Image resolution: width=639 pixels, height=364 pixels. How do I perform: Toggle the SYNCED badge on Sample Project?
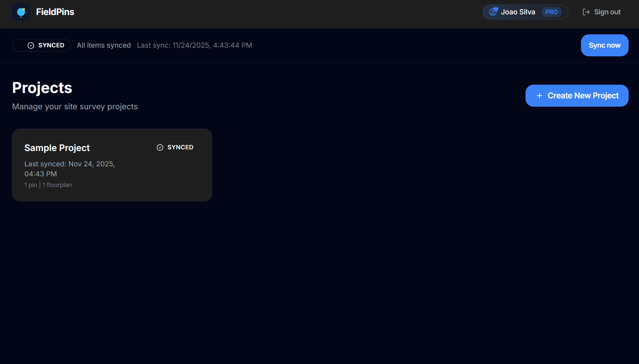click(171, 147)
